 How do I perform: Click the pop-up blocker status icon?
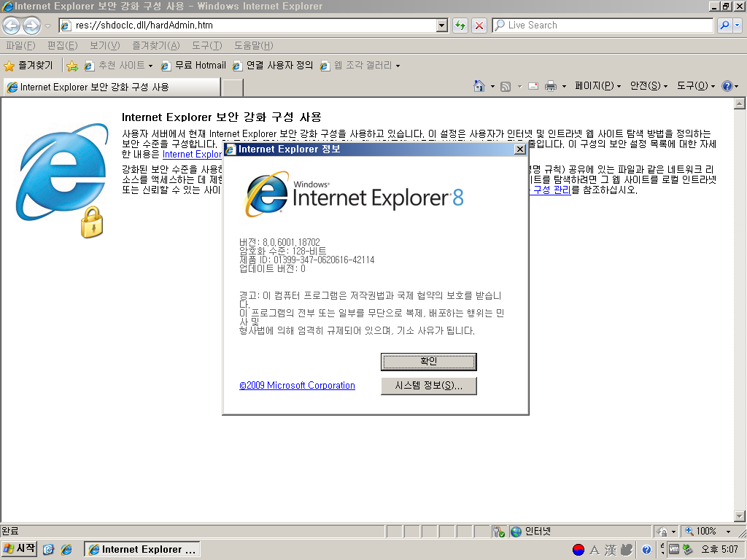coord(498,532)
